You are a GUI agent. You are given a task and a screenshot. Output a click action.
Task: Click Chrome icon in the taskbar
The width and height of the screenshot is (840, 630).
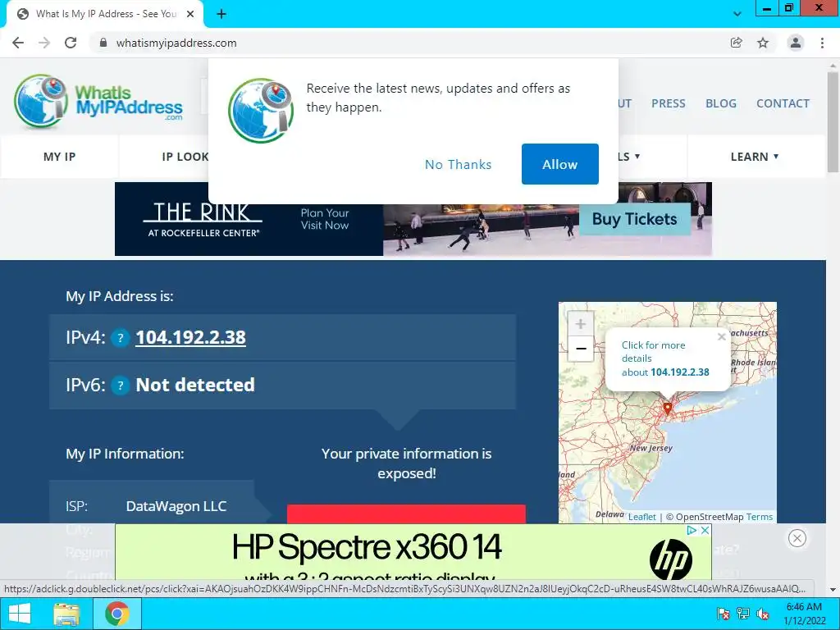[117, 614]
